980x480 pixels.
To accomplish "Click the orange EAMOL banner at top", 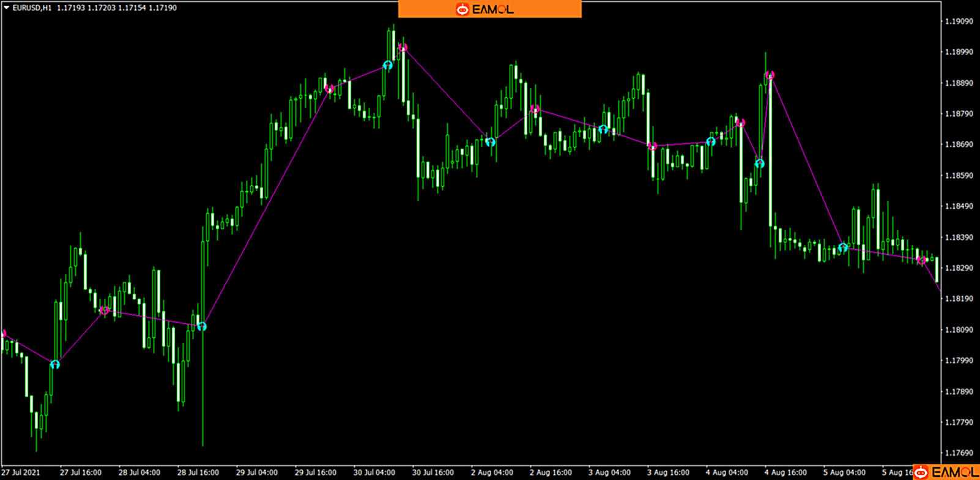I will (489, 9).
